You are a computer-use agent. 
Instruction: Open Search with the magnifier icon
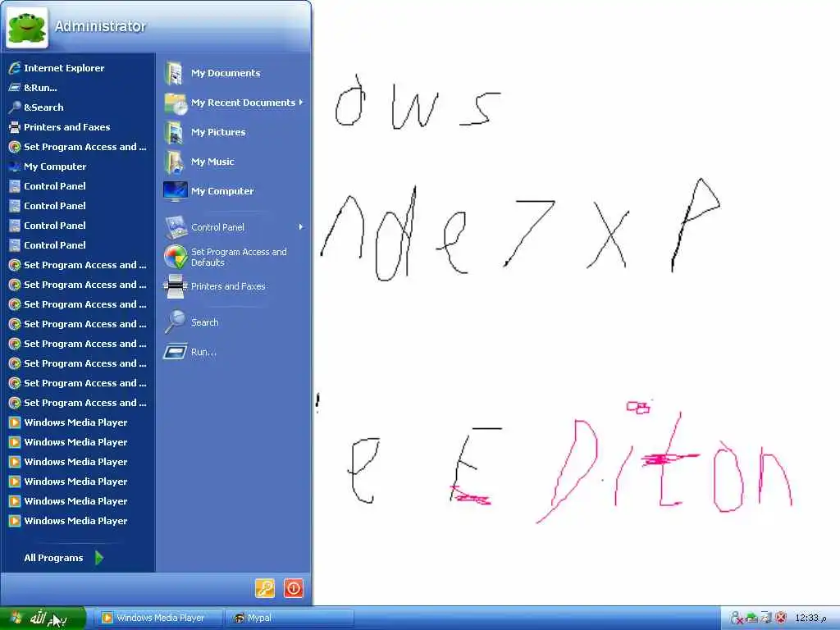tap(234, 322)
